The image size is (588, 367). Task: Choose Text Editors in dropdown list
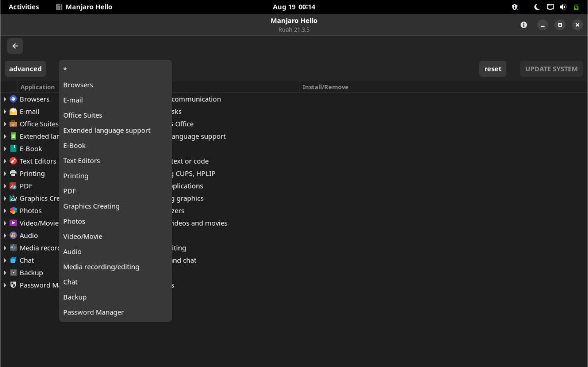116,161
